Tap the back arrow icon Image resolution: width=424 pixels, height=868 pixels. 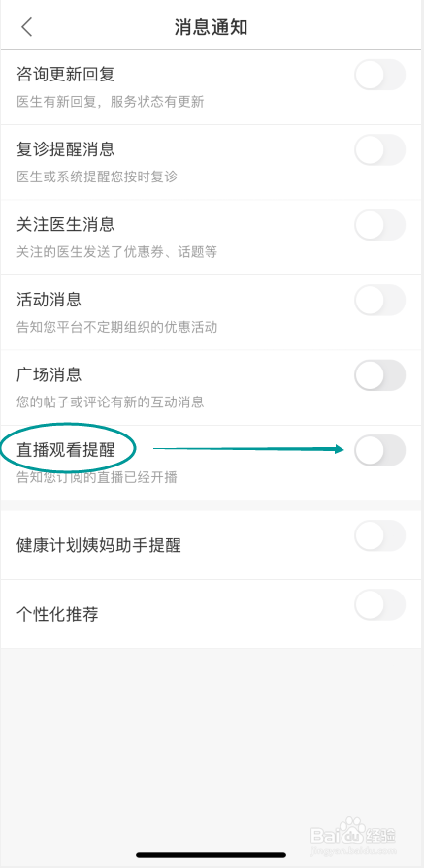point(26,26)
